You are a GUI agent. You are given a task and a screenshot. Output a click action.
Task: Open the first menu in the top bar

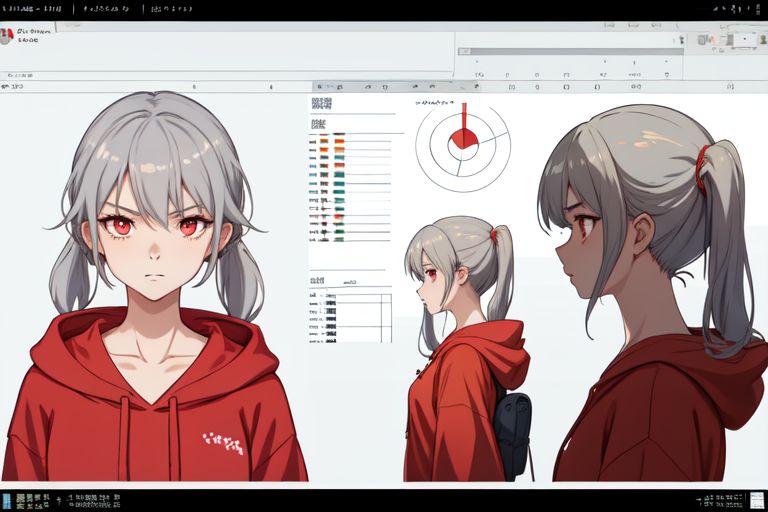point(32,8)
